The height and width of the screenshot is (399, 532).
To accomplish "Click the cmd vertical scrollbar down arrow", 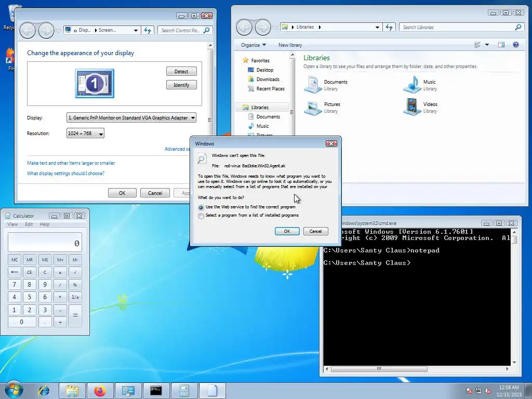I will pos(514,363).
